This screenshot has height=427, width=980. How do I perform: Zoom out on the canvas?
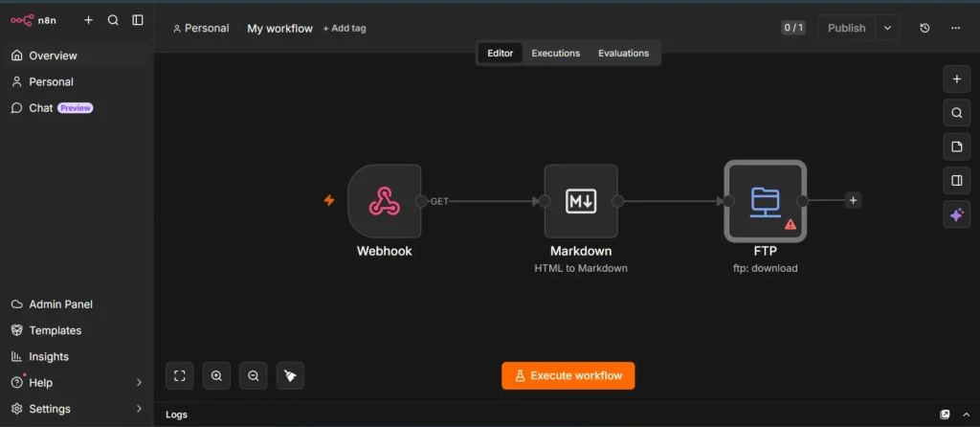(253, 375)
